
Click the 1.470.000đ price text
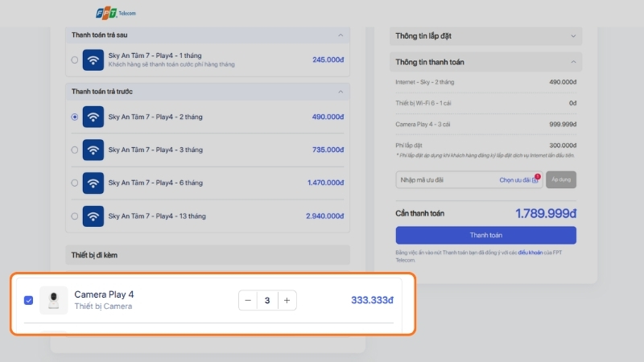point(326,183)
